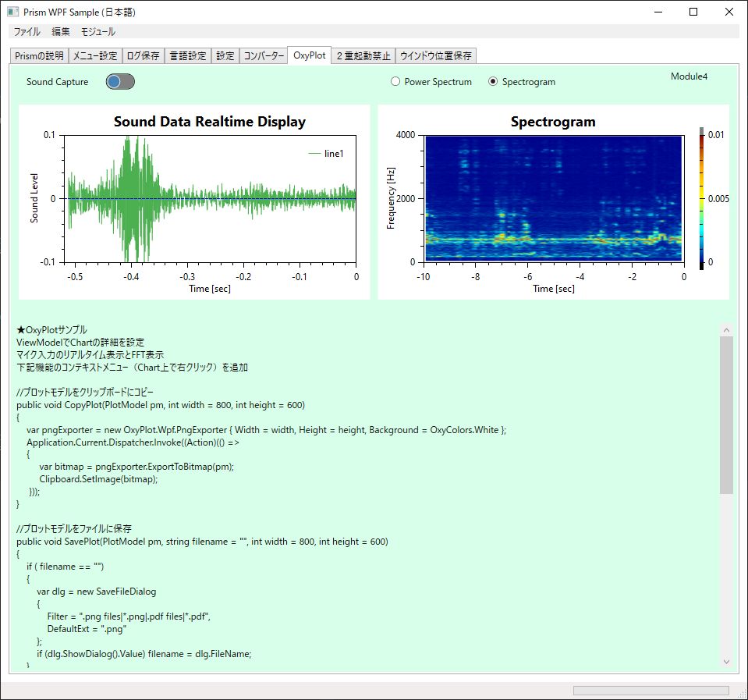Click the Sound Level axis label
This screenshot has width=748, height=700.
(x=34, y=198)
